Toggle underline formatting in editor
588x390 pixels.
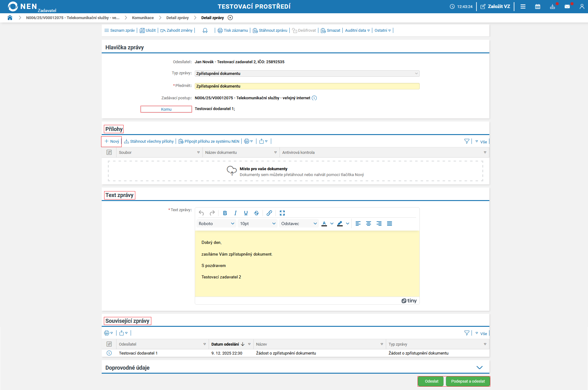click(246, 213)
